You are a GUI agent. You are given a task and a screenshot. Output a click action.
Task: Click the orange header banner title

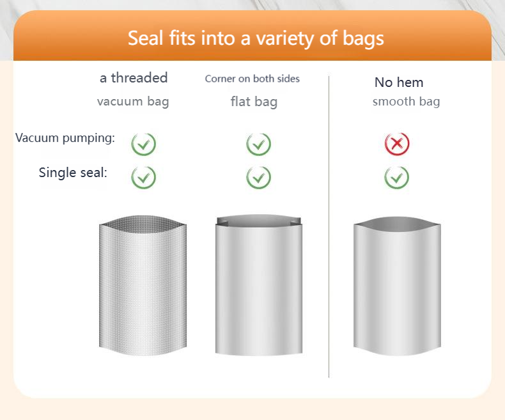click(x=256, y=38)
